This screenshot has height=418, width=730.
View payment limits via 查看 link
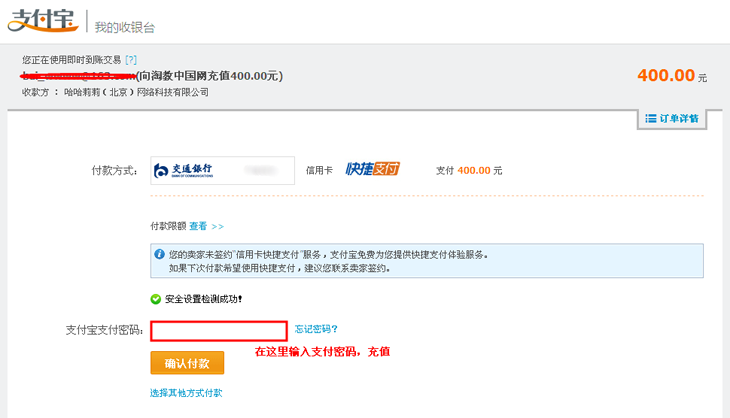pos(198,226)
